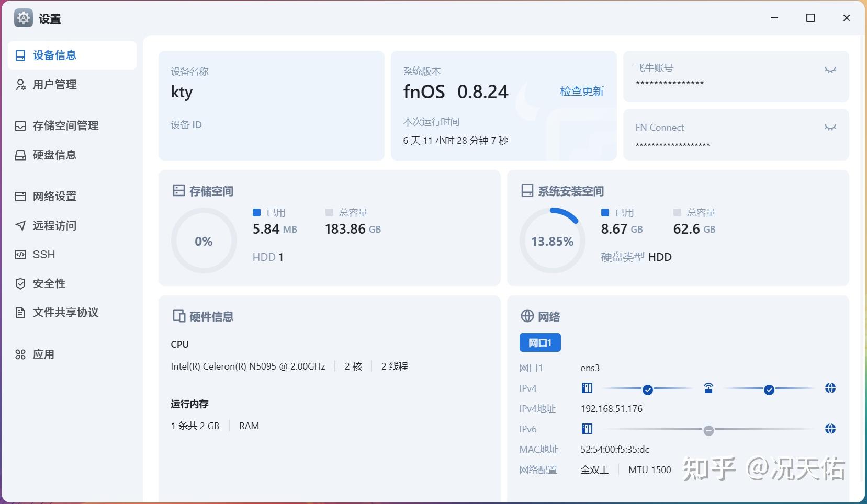The image size is (867, 504).
Task: Open the SSH settings panel
Action: (x=44, y=255)
